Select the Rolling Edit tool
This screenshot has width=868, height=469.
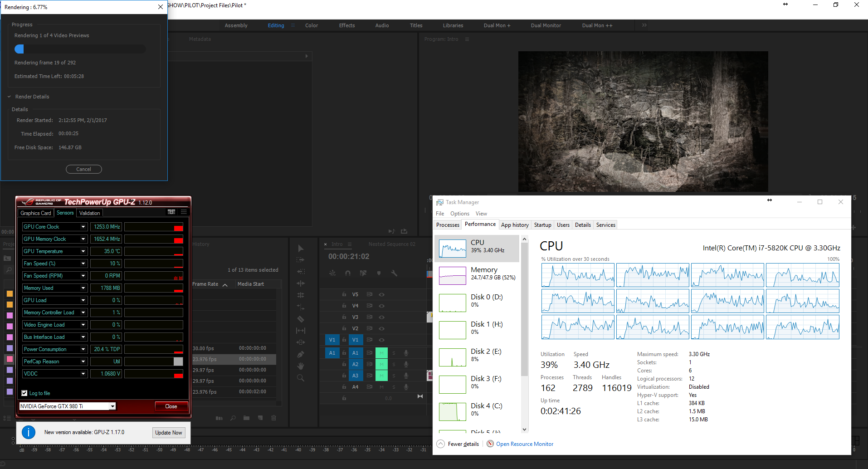coord(301,295)
